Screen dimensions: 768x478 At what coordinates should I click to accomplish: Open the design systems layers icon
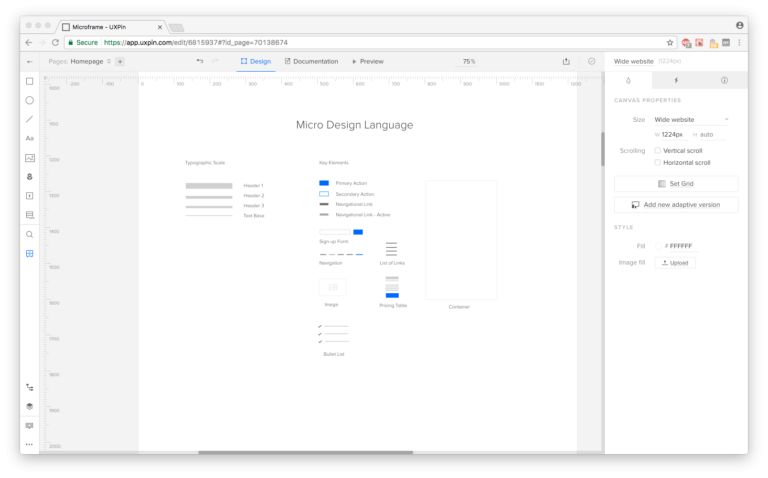[29, 406]
